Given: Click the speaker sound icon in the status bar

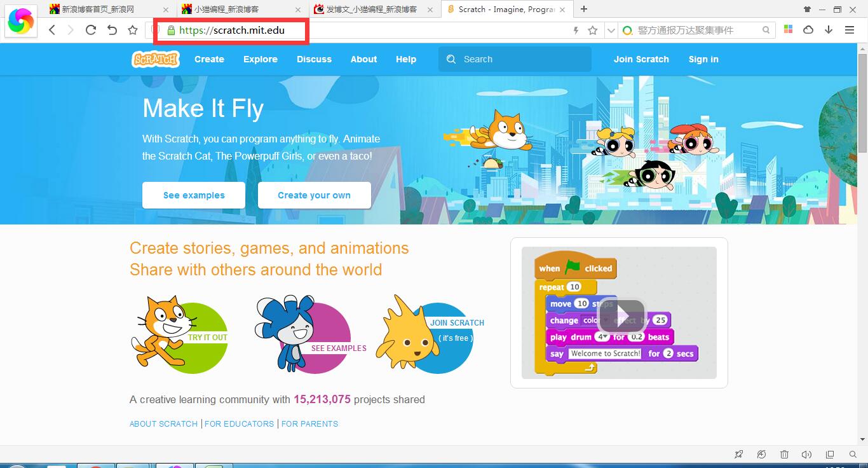Looking at the screenshot, I should [806, 455].
